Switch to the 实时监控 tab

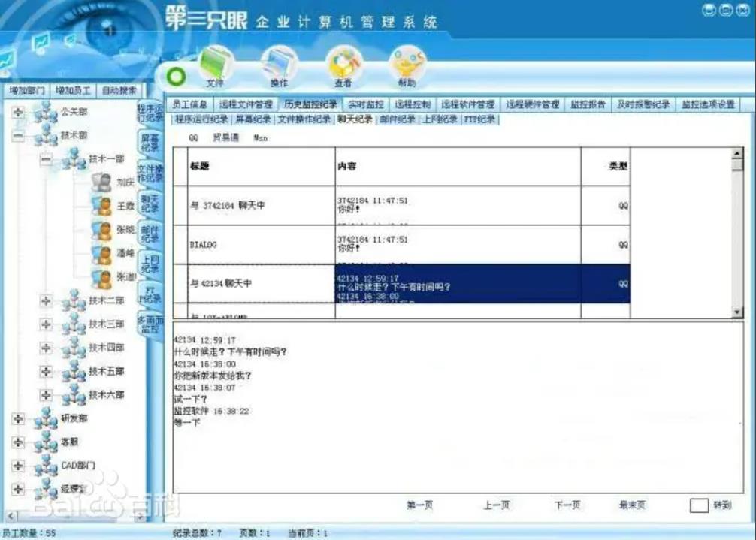point(366,105)
